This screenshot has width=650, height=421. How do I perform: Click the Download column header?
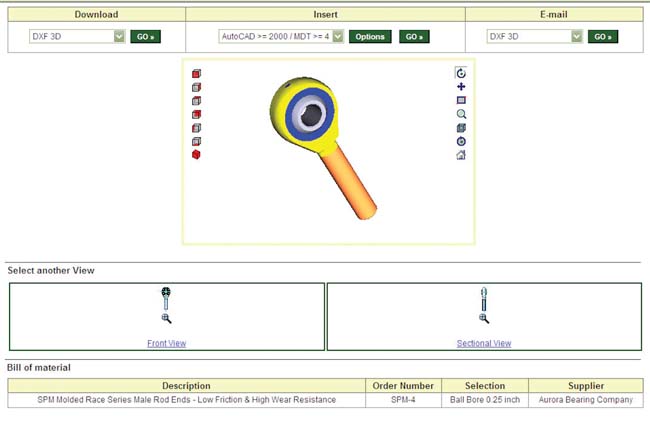tap(97, 15)
